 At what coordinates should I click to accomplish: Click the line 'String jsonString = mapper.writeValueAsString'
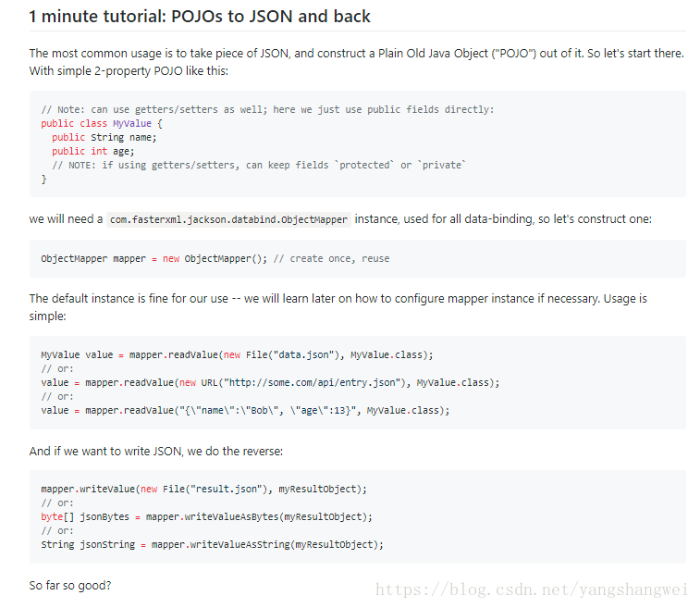[212, 544]
